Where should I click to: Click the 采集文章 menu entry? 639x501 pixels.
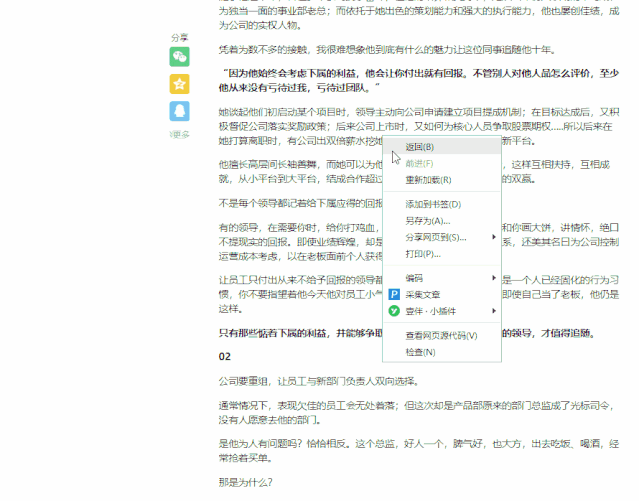(x=426, y=294)
